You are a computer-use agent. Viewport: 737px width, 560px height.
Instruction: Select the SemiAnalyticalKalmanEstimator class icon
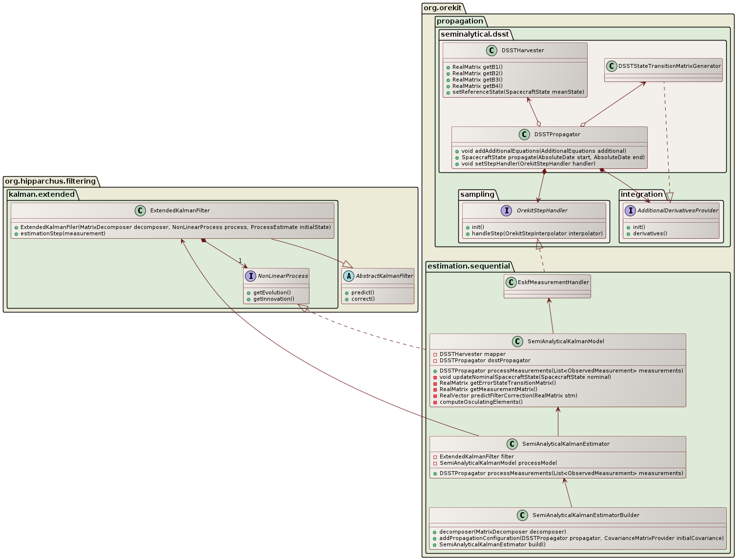click(512, 444)
